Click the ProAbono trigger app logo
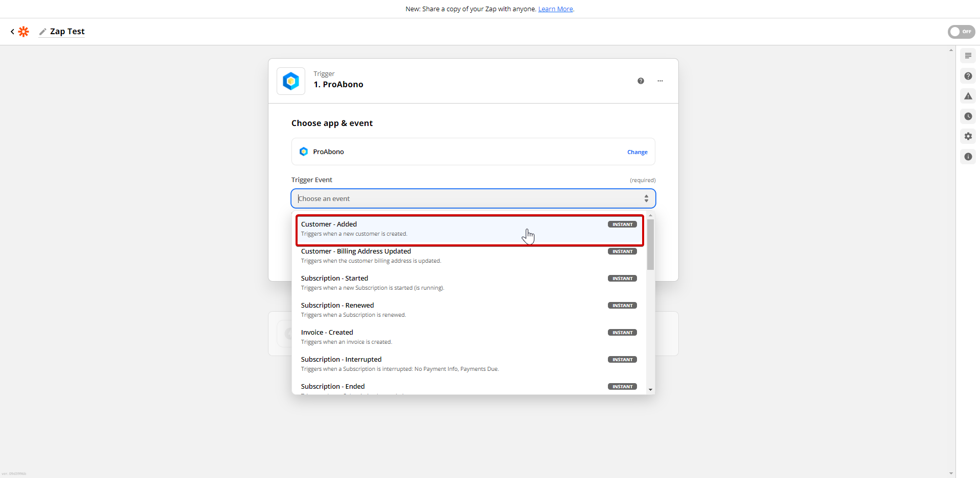This screenshot has width=980, height=478. point(291,81)
